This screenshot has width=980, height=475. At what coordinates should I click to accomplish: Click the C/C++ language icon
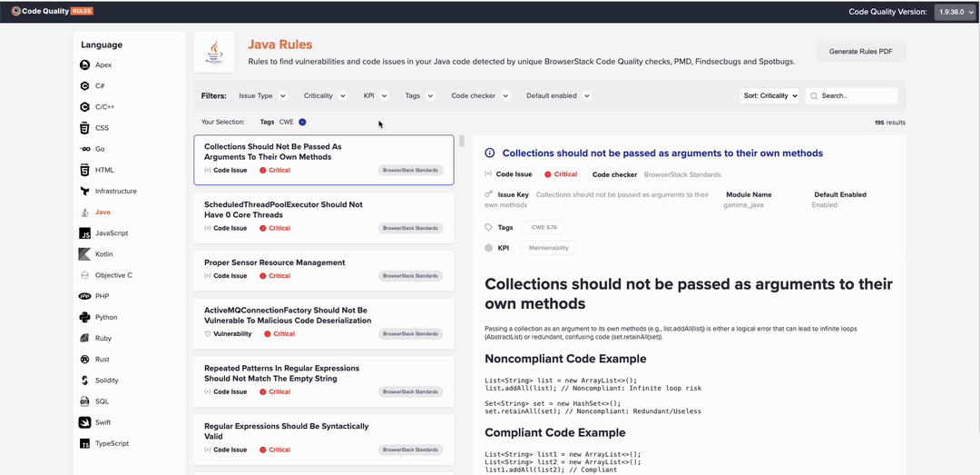[84, 107]
